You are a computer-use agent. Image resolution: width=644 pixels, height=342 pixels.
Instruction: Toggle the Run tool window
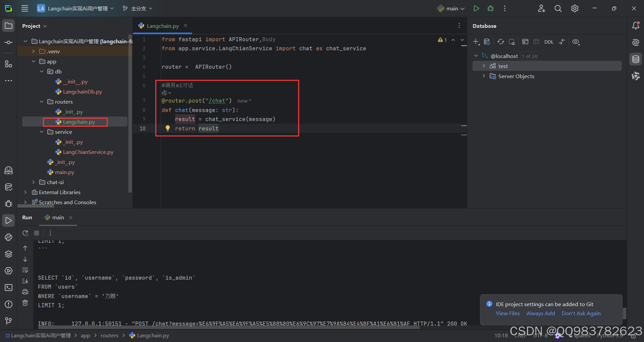tap(9, 221)
